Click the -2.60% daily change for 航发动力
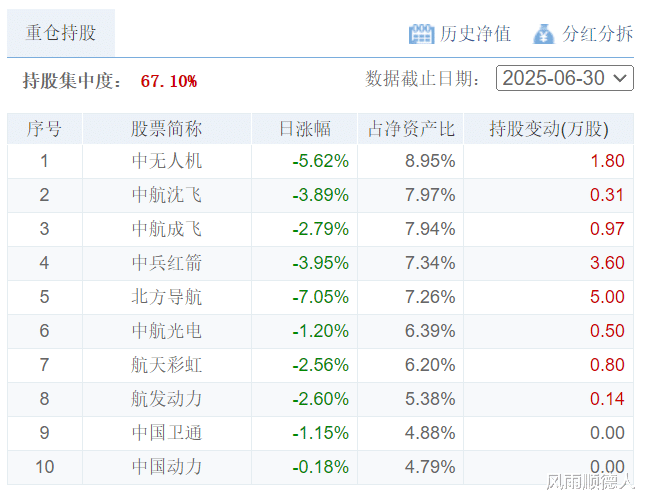Image resolution: width=645 pixels, height=503 pixels. [321, 399]
